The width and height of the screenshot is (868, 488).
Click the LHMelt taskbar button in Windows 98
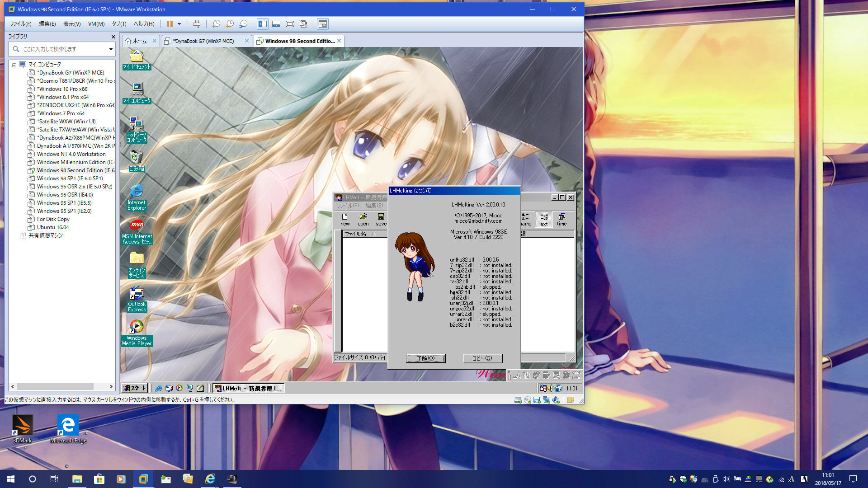coord(248,388)
